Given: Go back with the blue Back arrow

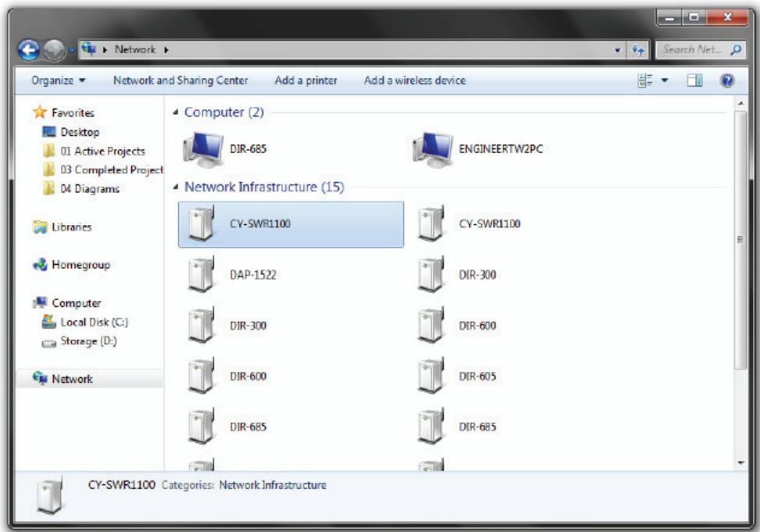Looking at the screenshot, I should pyautogui.click(x=29, y=50).
